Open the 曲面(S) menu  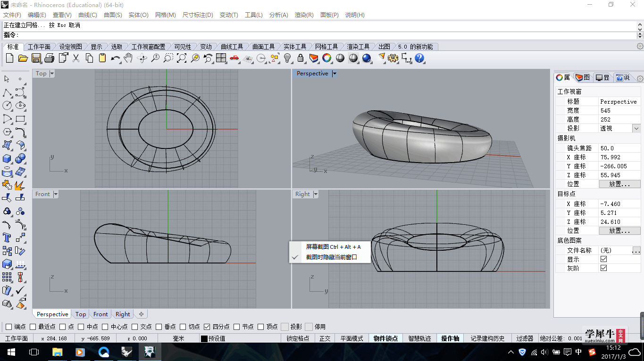pos(113,15)
